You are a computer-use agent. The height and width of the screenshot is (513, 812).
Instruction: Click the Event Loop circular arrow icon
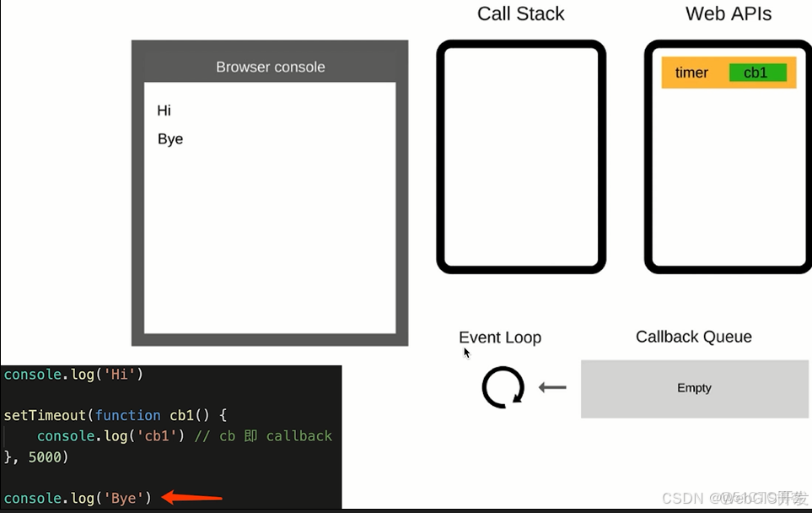click(x=503, y=387)
